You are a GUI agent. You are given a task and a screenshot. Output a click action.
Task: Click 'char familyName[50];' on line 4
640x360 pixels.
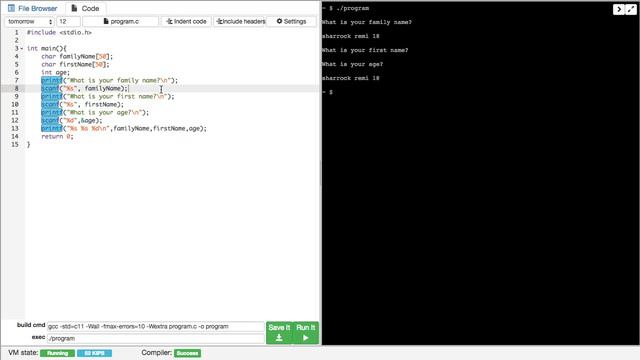[x=77, y=56]
